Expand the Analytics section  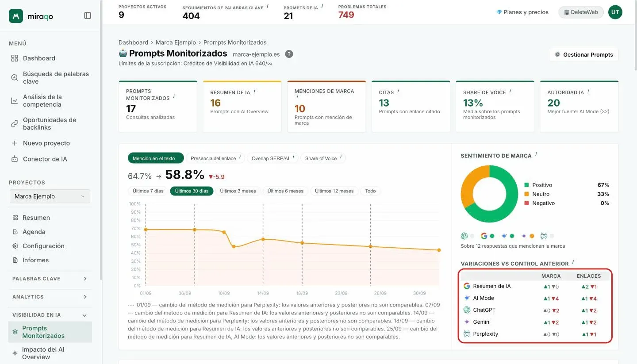point(50,297)
